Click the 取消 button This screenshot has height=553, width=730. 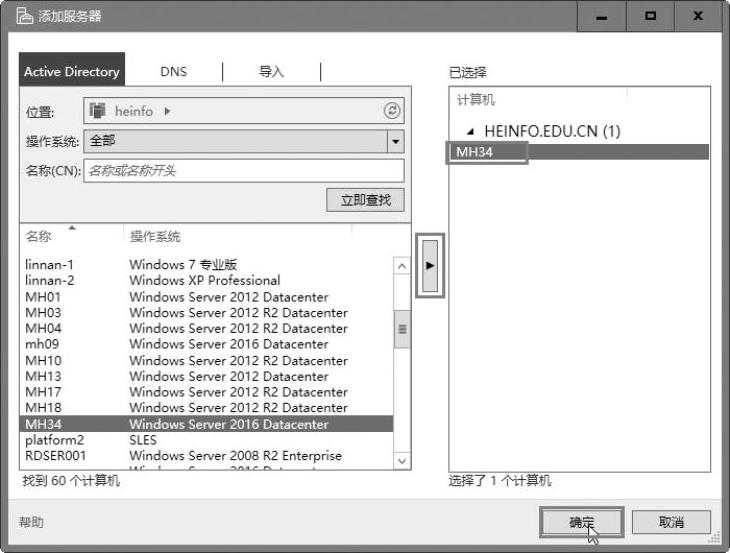(671, 522)
